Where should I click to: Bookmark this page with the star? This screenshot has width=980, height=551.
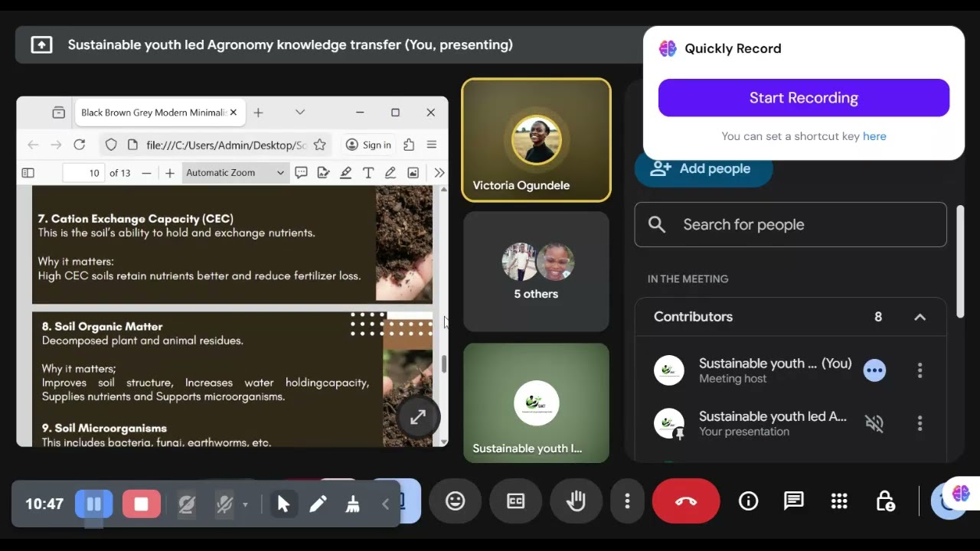click(x=320, y=145)
